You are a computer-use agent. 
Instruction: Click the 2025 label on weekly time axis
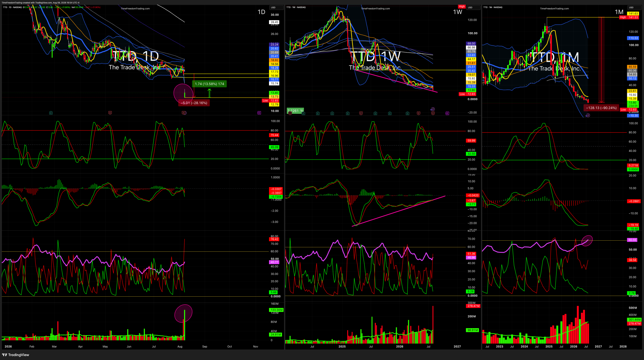342,347
